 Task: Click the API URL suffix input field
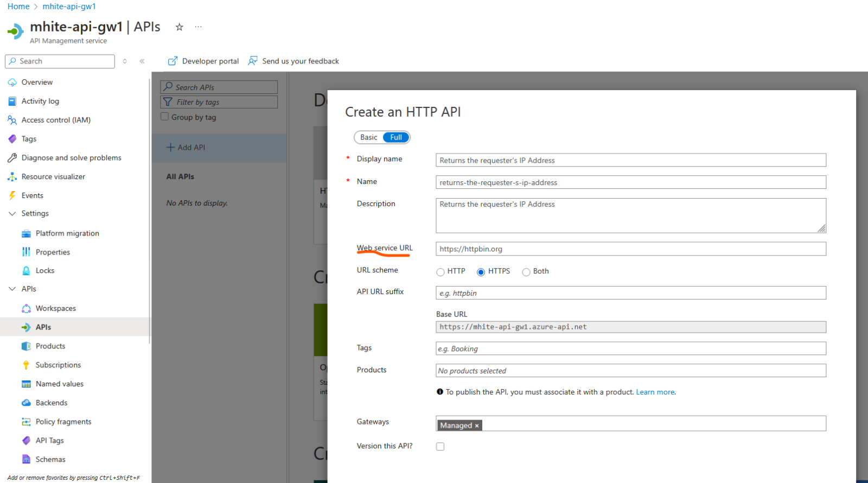(630, 293)
